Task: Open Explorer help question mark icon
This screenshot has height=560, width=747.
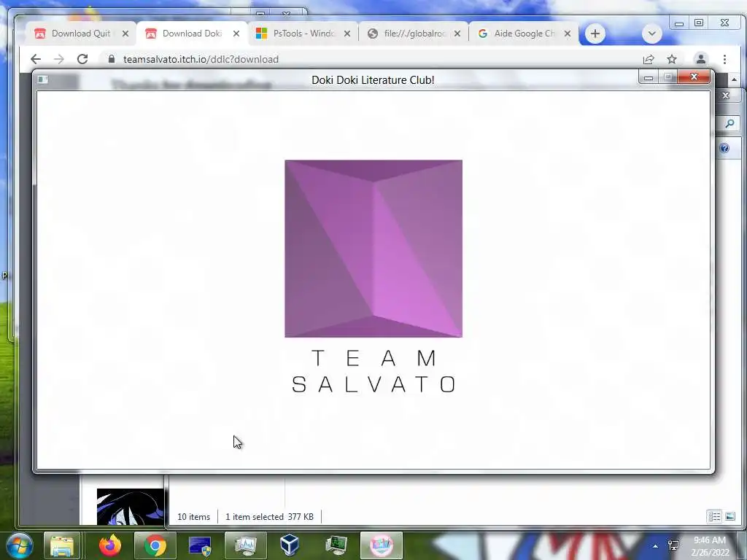Action: [x=724, y=148]
